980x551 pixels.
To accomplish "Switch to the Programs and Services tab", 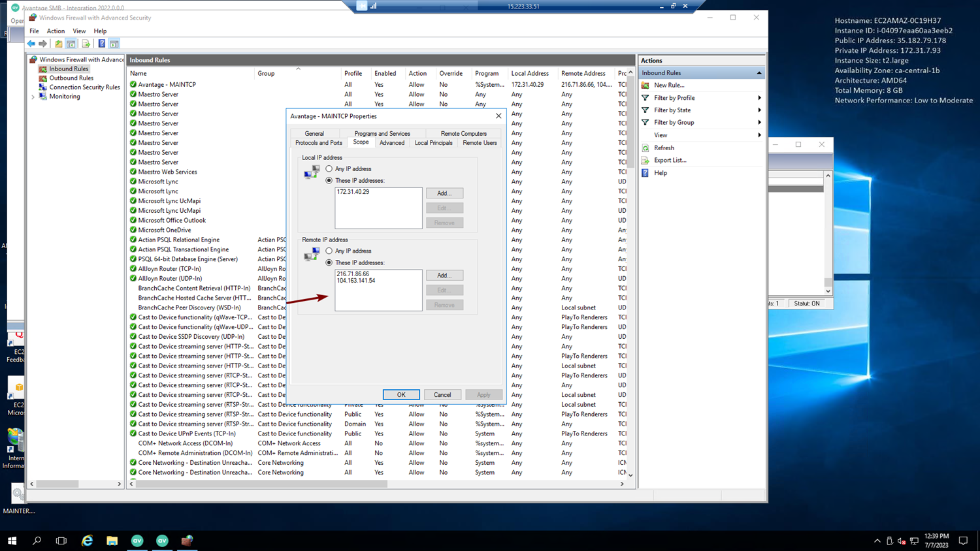I will [x=382, y=133].
